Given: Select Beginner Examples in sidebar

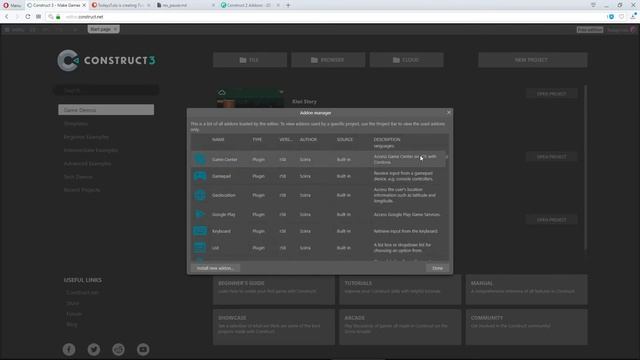Looking at the screenshot, I should 86,137.
